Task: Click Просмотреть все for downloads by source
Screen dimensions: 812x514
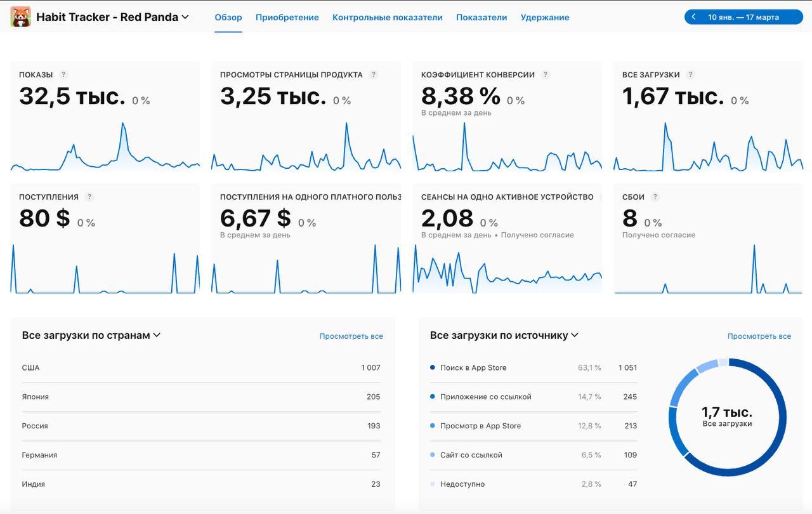Action: (759, 336)
